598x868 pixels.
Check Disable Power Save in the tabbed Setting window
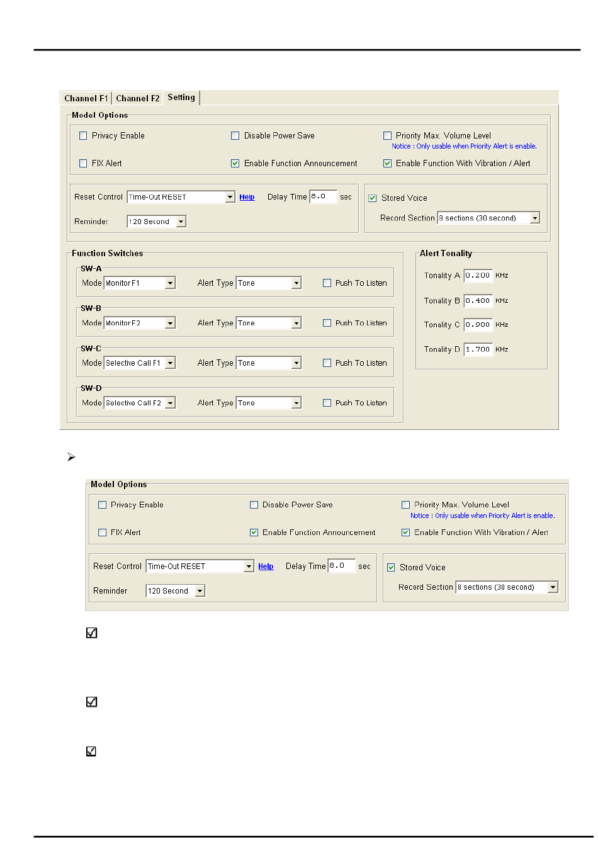click(x=235, y=135)
